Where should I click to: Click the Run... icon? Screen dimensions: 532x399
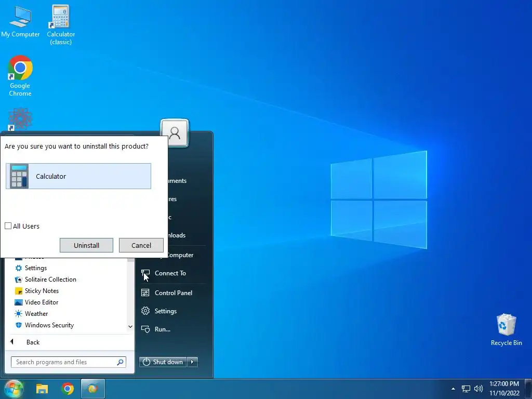tap(145, 329)
